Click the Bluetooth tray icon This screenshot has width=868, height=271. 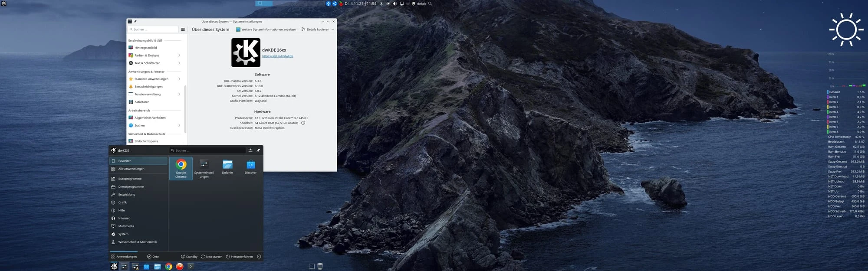[x=381, y=3]
